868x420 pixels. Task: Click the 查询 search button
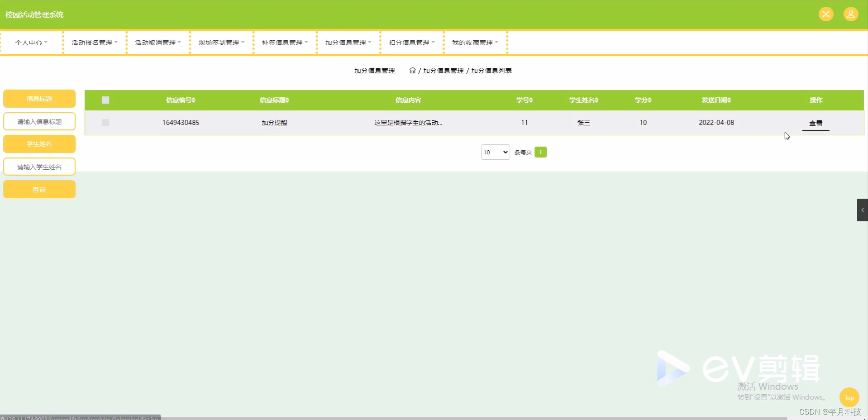click(39, 189)
